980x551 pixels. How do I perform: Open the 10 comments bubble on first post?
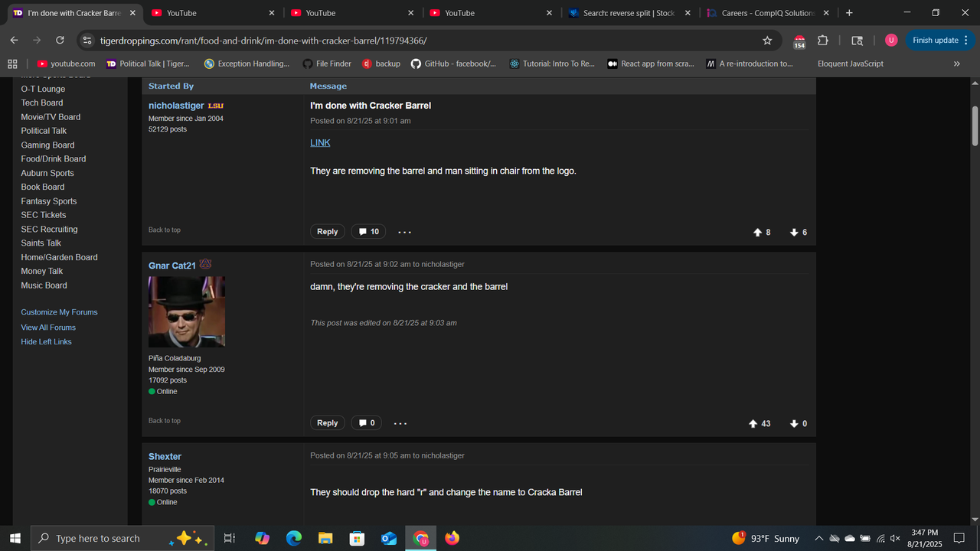tap(368, 231)
